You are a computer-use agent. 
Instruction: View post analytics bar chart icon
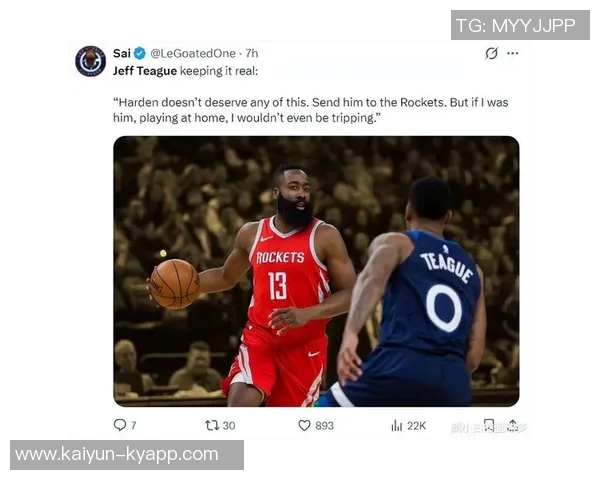tap(396, 425)
